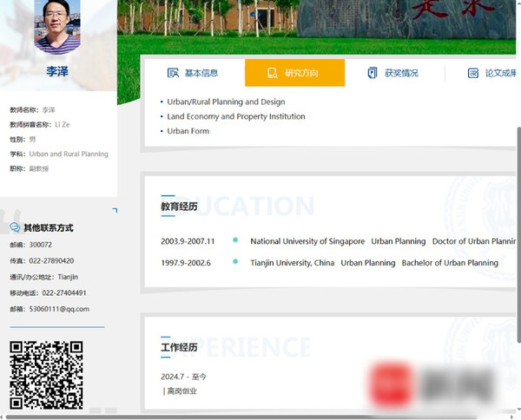Click the 职称 value 副教授

click(39, 168)
